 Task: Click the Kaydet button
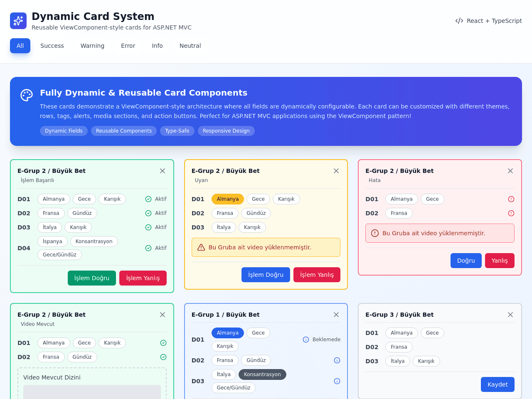click(498, 384)
